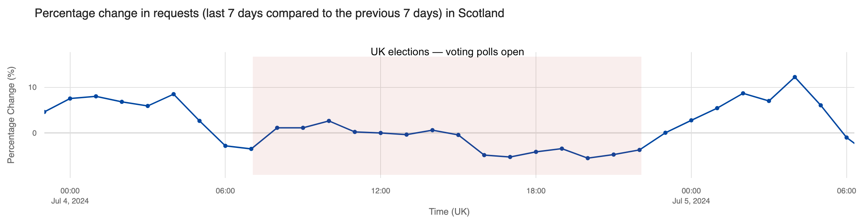
Task: Click the 06:00 Jul 4 data point on the line
Action: tap(225, 146)
